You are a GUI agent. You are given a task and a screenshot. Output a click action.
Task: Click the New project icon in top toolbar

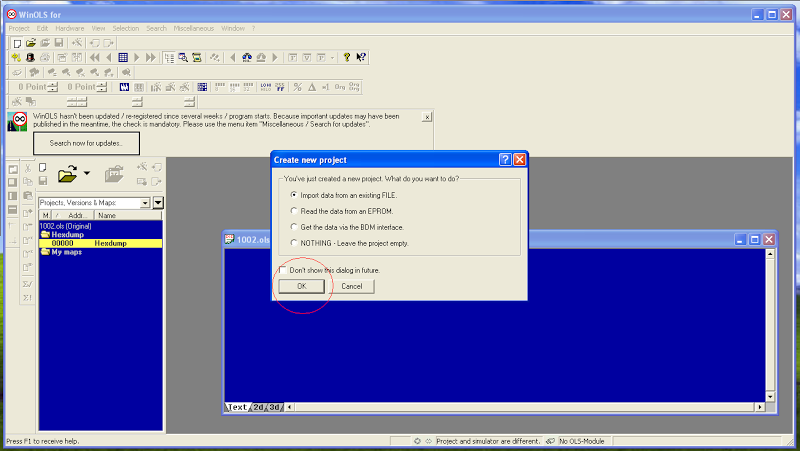click(17, 43)
